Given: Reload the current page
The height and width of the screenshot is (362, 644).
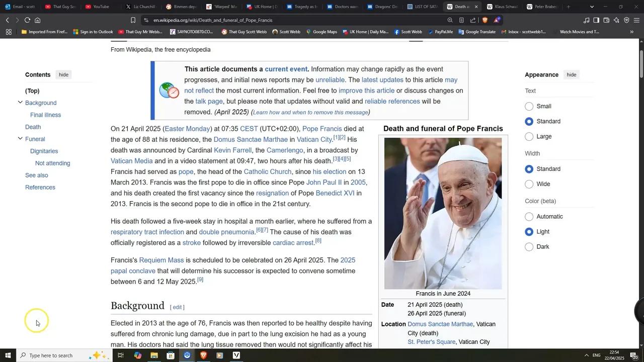Looking at the screenshot, I should tap(28, 20).
